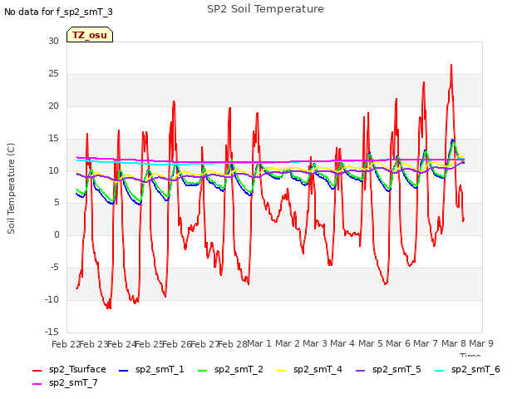Screen dimensions: 532x399
Task: Click the Mar 1 x-axis tick label
Action: (259, 343)
